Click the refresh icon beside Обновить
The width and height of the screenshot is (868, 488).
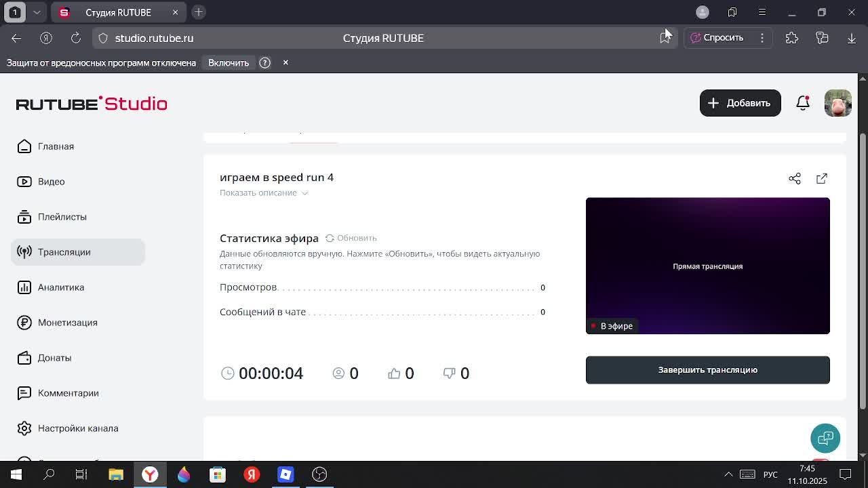pos(330,238)
